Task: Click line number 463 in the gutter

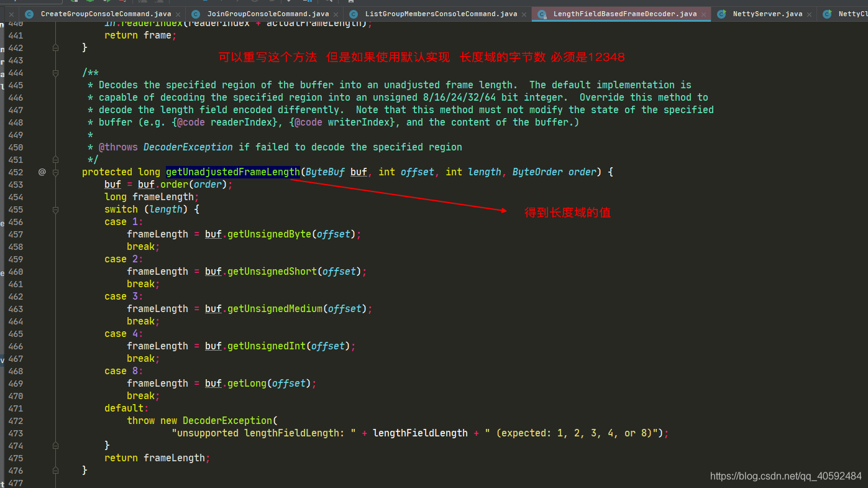Action: point(16,309)
